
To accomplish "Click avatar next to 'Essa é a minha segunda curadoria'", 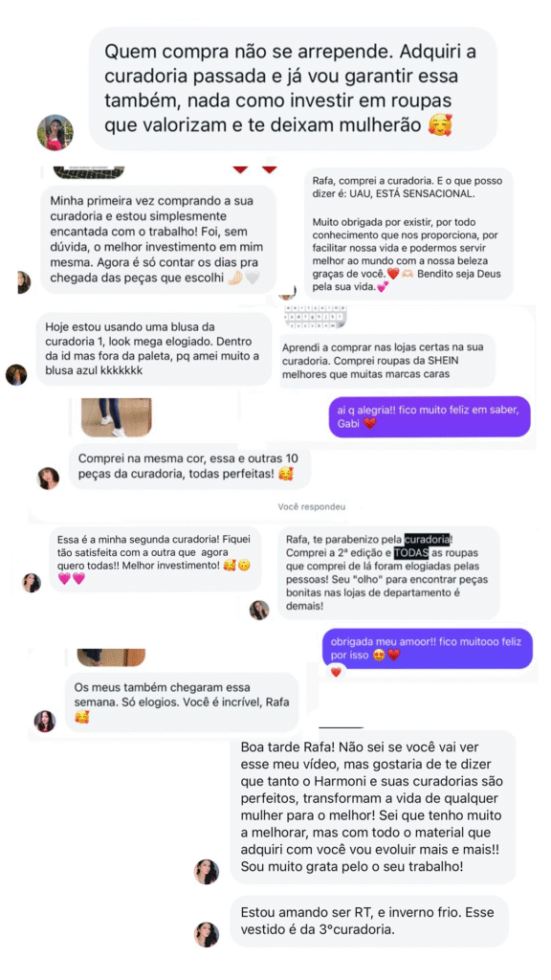I will [32, 583].
